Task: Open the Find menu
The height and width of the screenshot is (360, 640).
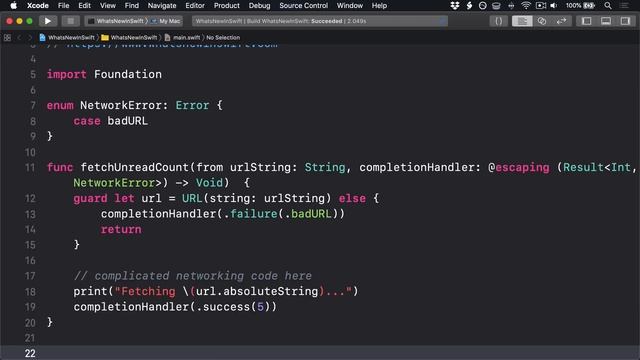Action: [131, 5]
